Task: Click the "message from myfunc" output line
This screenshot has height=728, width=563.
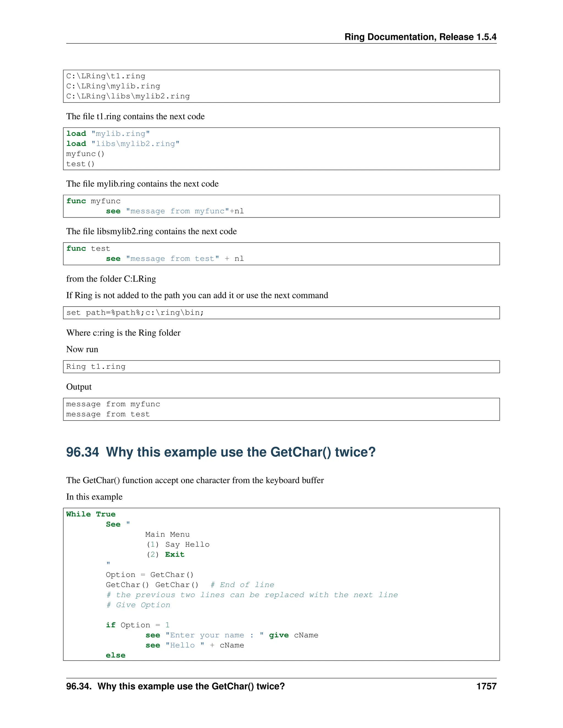Action: pos(113,404)
